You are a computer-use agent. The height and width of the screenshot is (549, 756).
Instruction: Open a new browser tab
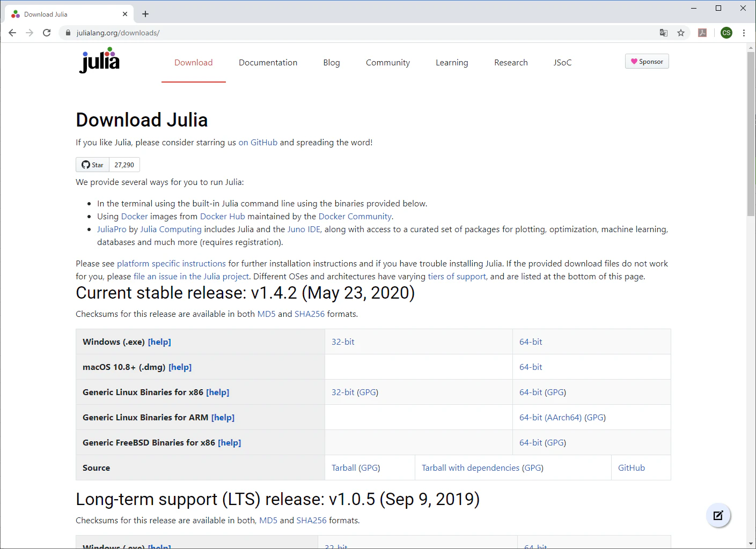(x=145, y=14)
